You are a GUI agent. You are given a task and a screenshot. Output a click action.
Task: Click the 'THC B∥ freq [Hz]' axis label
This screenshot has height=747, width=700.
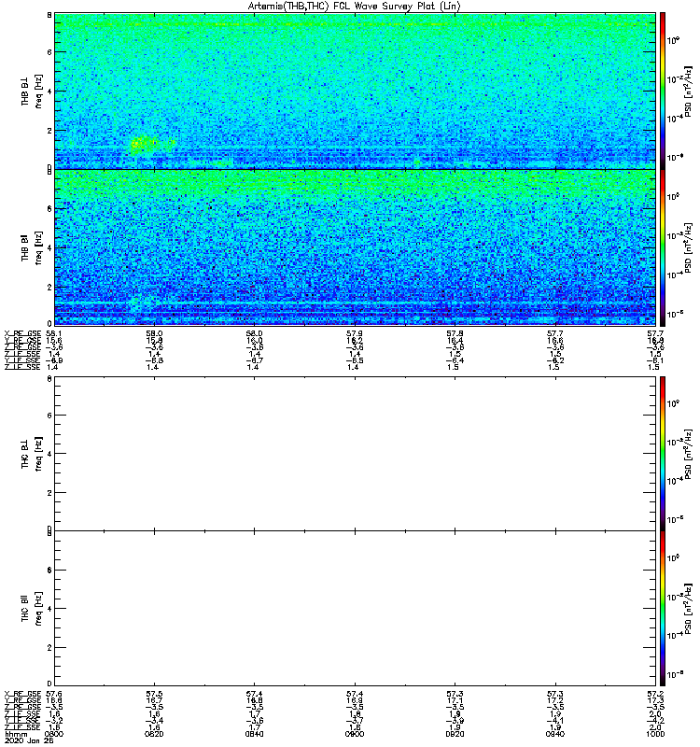[32, 609]
